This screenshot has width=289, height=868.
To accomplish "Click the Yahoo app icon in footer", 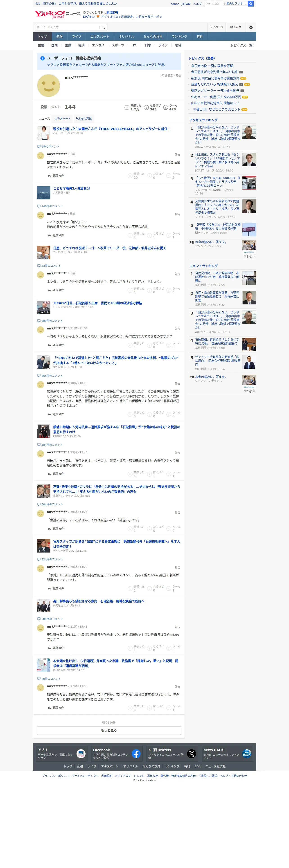I will click(x=81, y=754).
